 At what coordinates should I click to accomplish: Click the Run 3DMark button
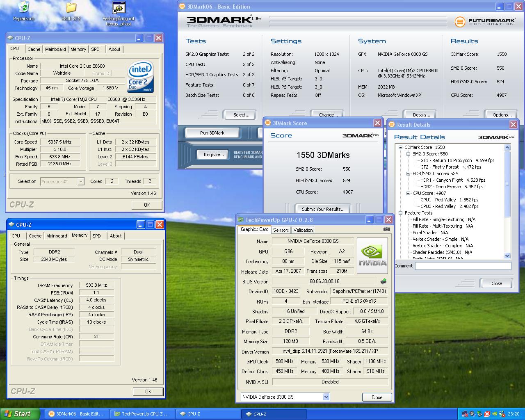pos(212,133)
